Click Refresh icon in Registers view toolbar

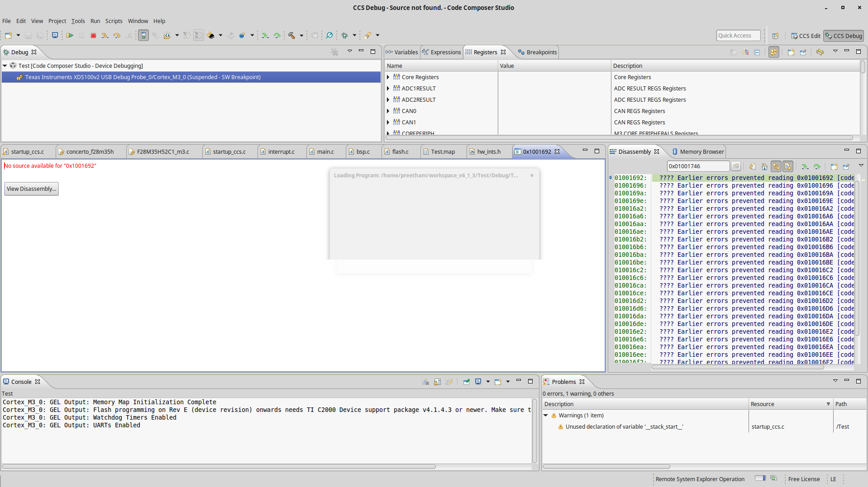[820, 52]
